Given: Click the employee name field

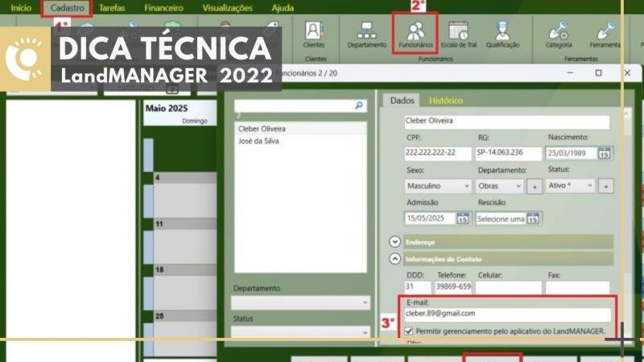Looking at the screenshot, I should pyautogui.click(x=507, y=121).
